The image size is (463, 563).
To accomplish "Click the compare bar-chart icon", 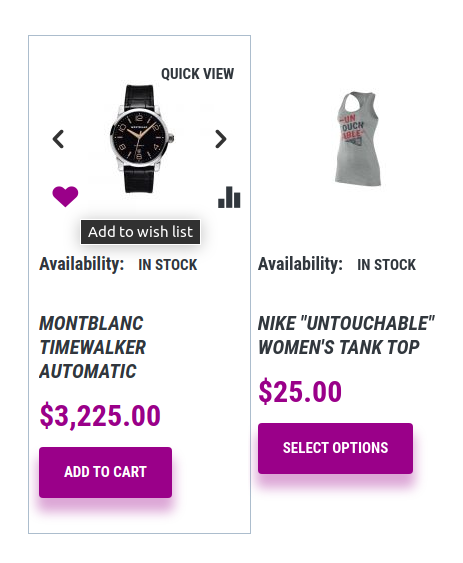I will (x=229, y=197).
